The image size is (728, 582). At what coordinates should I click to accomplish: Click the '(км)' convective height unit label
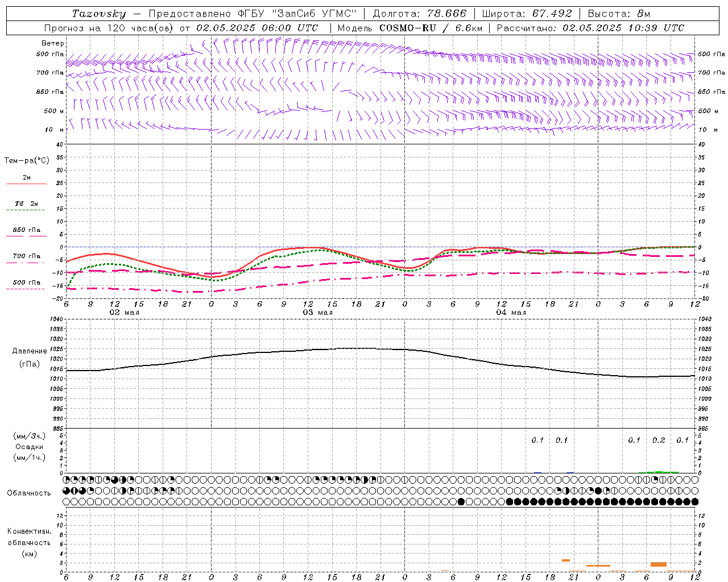29,554
